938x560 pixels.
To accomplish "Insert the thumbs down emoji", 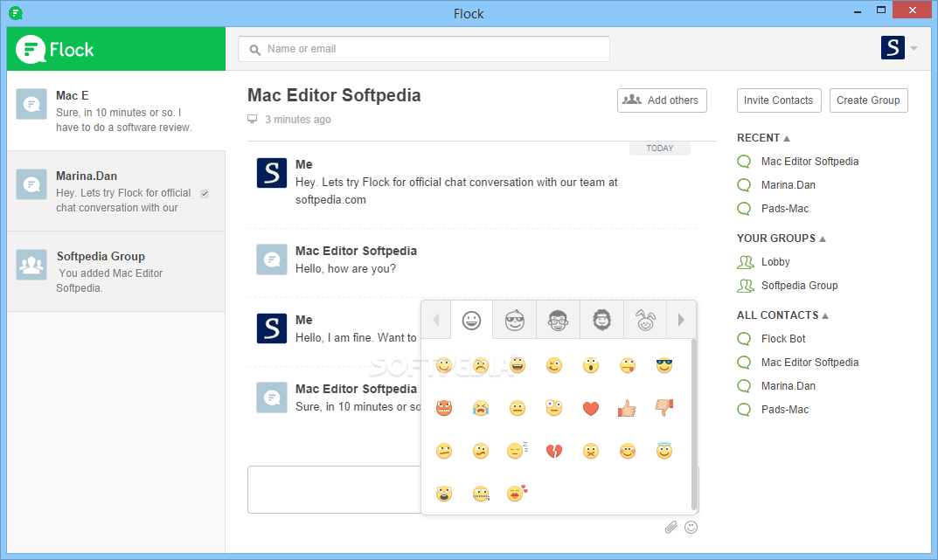I will pyautogui.click(x=664, y=407).
